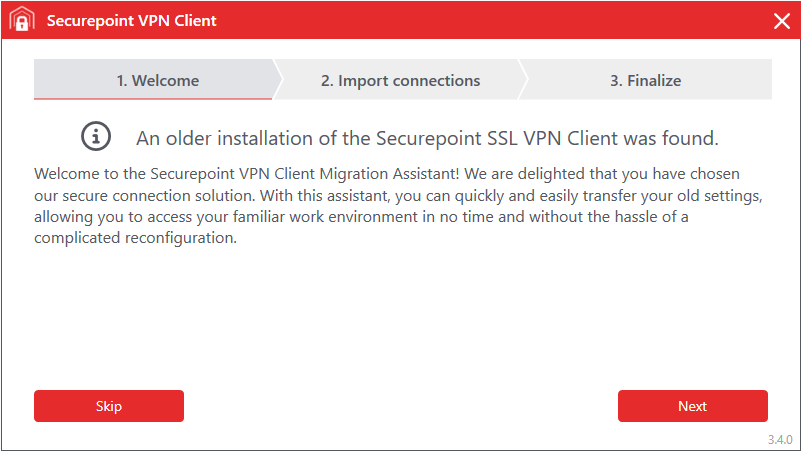This screenshot has height=451, width=801.
Task: Click the 'complicated reconfiguration' closing line
Action: pos(135,238)
